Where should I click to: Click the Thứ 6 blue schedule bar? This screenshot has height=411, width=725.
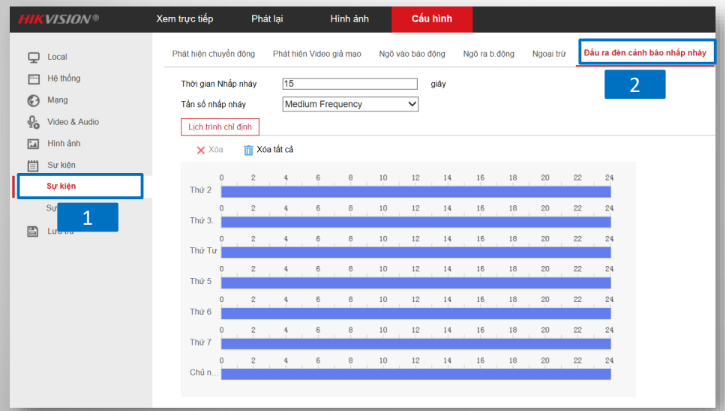(x=414, y=313)
